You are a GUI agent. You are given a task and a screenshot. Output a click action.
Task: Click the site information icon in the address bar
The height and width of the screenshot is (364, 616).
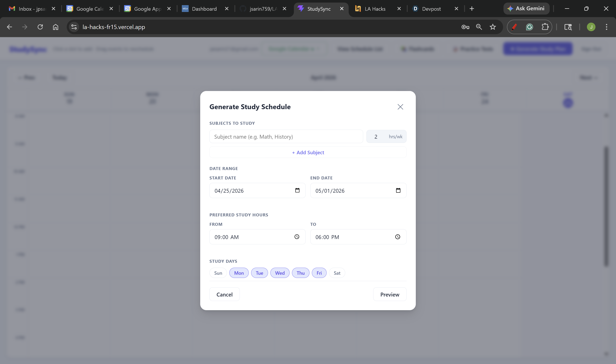pyautogui.click(x=74, y=27)
